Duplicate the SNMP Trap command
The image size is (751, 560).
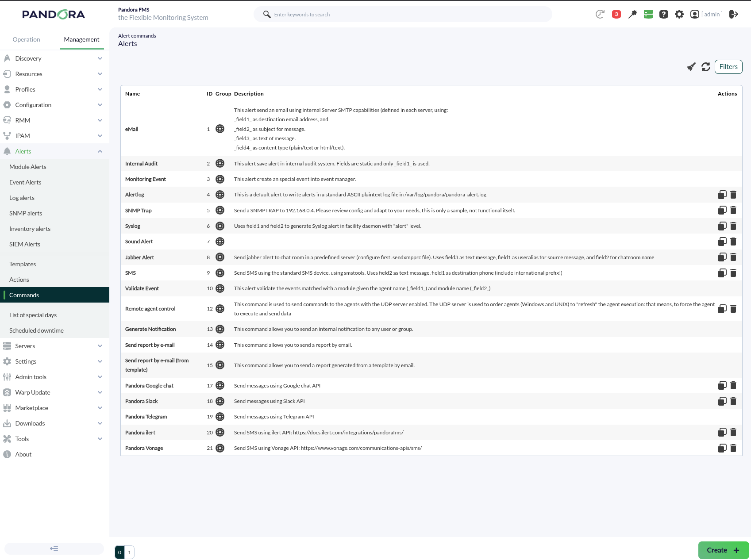pyautogui.click(x=722, y=210)
